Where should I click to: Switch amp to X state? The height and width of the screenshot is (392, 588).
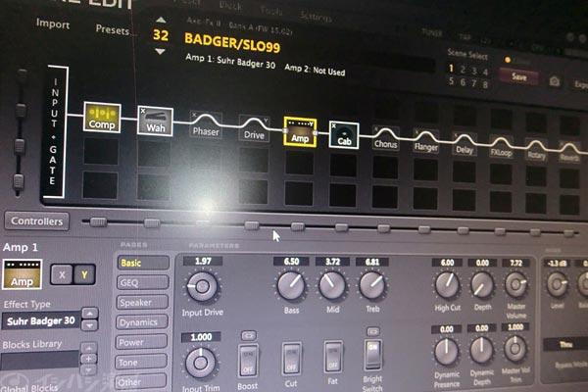pyautogui.click(x=62, y=275)
